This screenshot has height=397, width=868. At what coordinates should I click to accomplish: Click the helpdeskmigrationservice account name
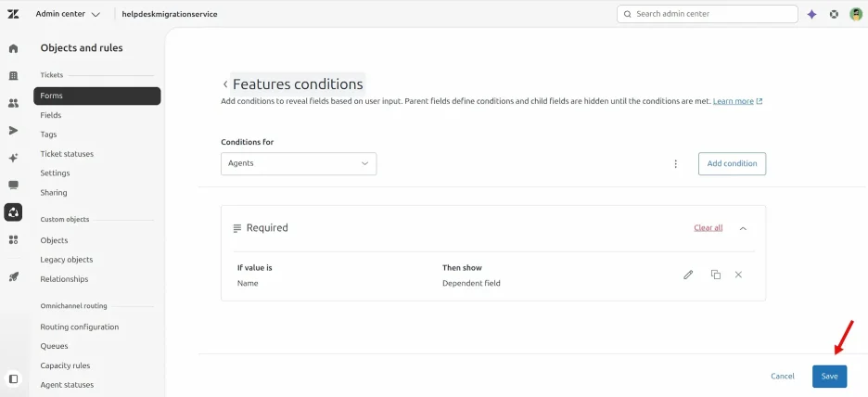pyautogui.click(x=170, y=15)
